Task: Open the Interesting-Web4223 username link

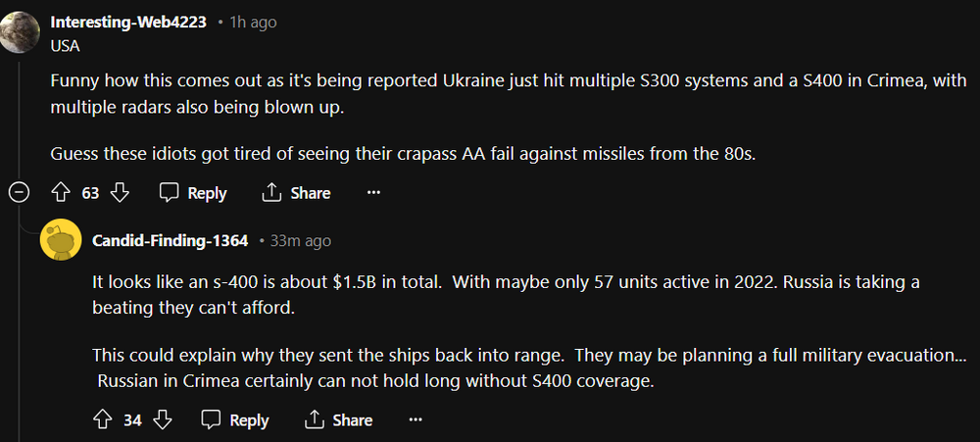Action: pos(128,22)
